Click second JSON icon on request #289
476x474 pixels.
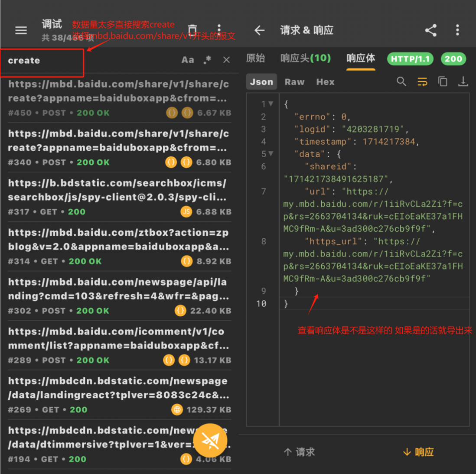(x=184, y=360)
